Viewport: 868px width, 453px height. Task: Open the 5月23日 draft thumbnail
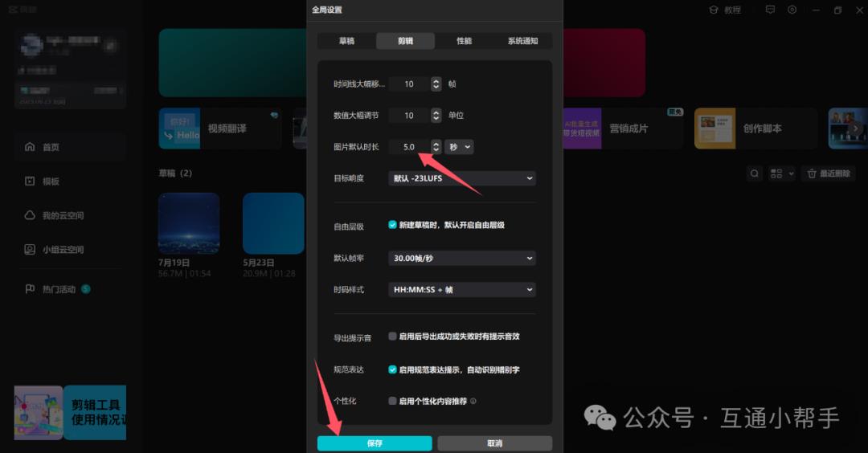coord(273,223)
